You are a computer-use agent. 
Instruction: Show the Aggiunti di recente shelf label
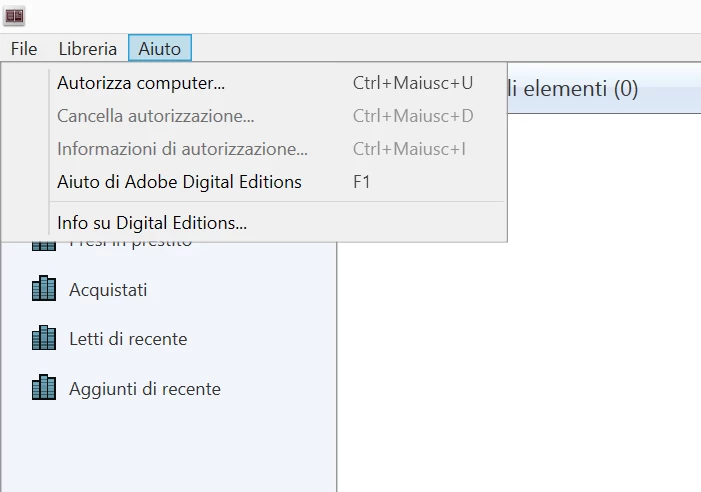click(145, 388)
